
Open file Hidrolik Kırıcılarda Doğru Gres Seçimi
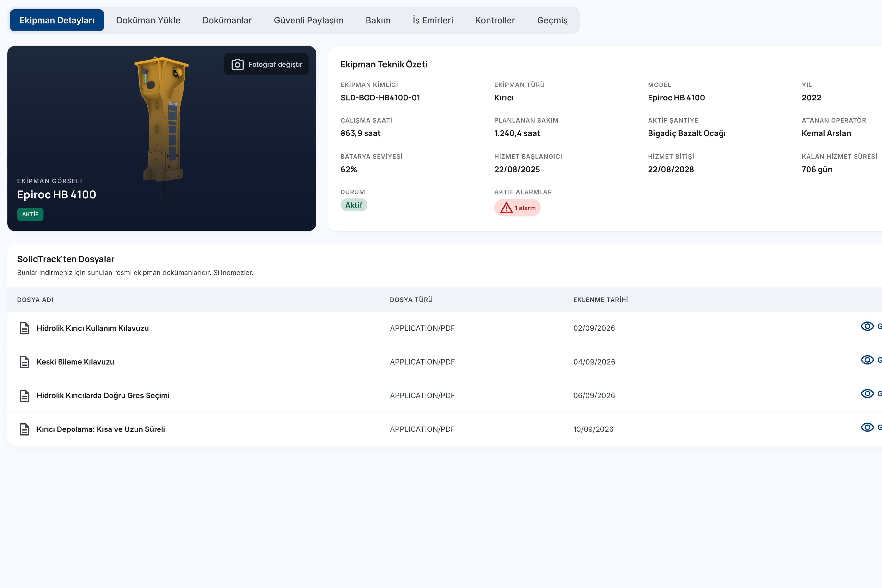click(x=103, y=396)
